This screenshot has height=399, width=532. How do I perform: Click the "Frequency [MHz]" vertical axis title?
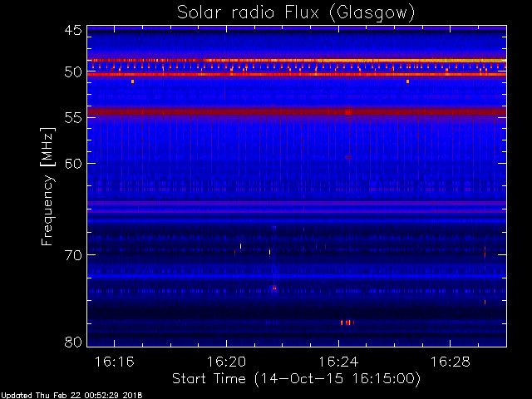point(47,186)
